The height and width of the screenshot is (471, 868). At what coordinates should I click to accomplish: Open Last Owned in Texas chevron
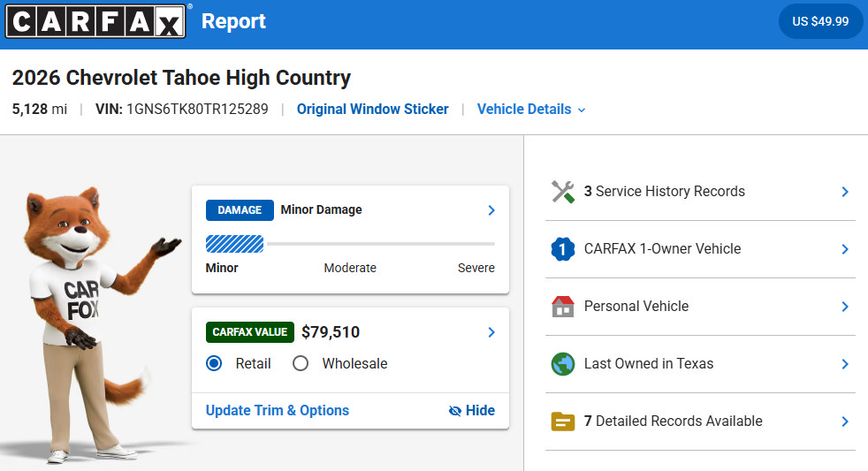845,364
